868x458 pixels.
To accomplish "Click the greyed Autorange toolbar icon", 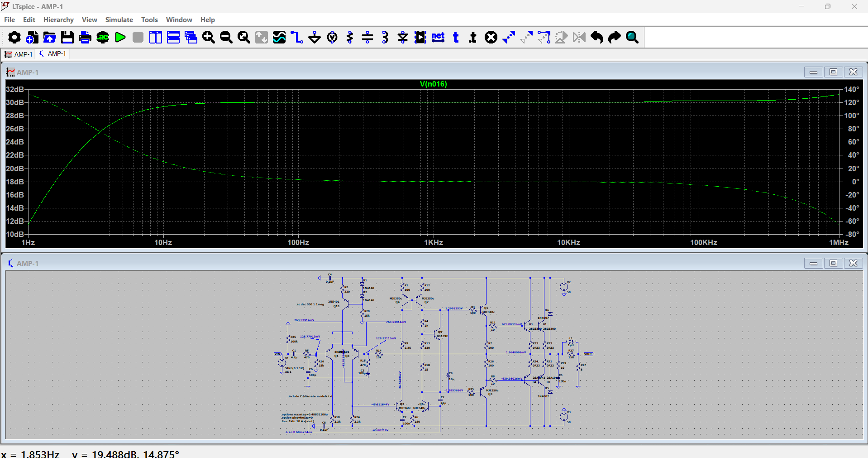I will [x=262, y=37].
